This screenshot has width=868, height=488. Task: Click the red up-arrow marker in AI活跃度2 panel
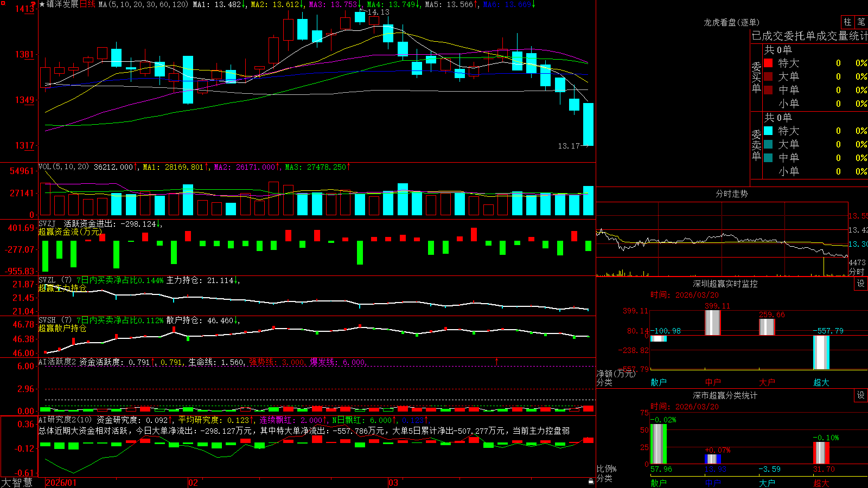pyautogui.click(x=496, y=361)
